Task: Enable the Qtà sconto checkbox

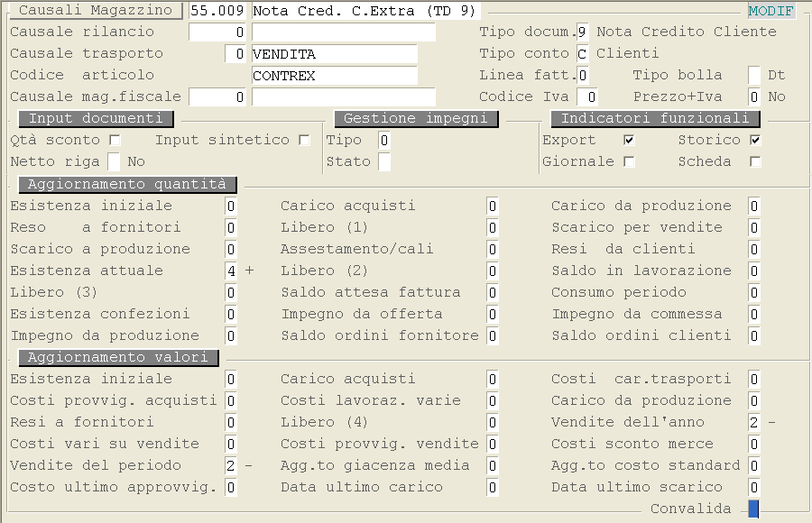Action: (115, 141)
